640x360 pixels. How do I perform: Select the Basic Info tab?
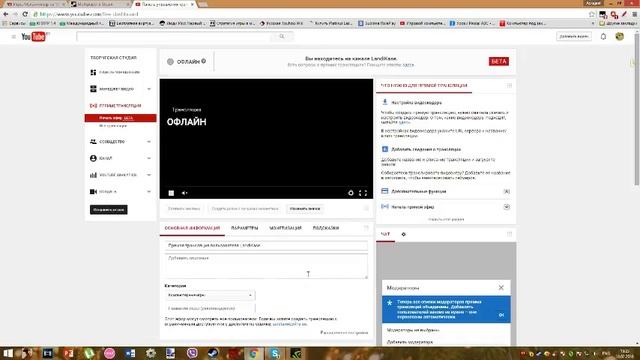coord(192,228)
